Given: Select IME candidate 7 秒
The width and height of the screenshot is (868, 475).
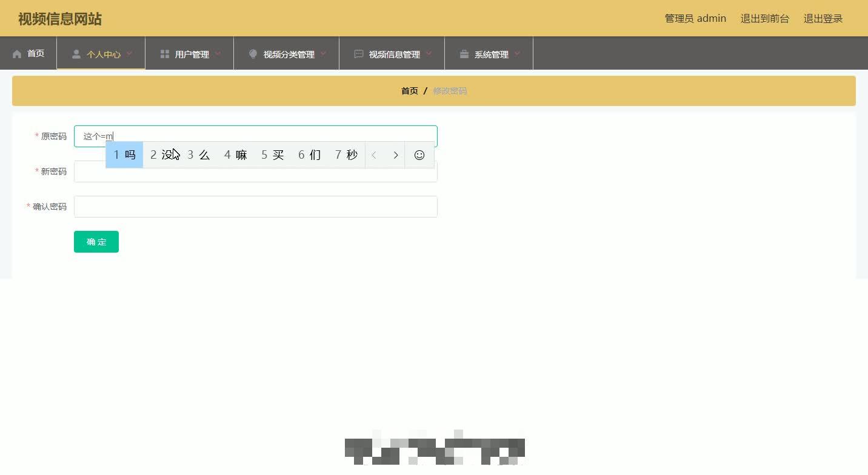Looking at the screenshot, I should point(347,155).
